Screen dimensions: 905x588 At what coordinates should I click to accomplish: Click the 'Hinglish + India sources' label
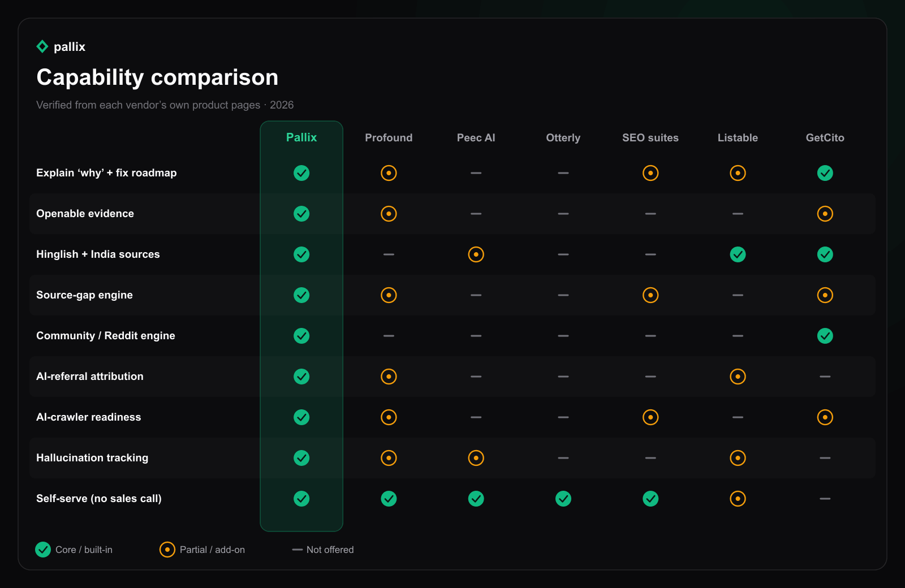click(98, 254)
